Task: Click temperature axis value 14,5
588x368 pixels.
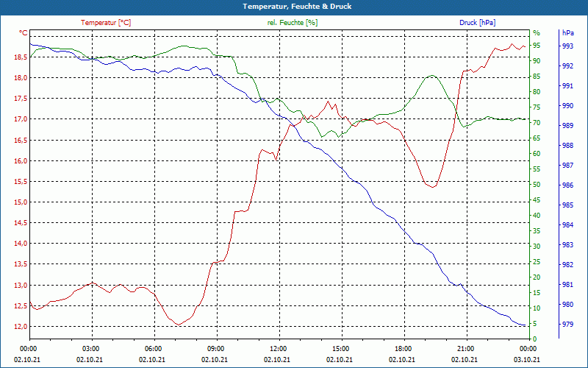Action: 21,223
